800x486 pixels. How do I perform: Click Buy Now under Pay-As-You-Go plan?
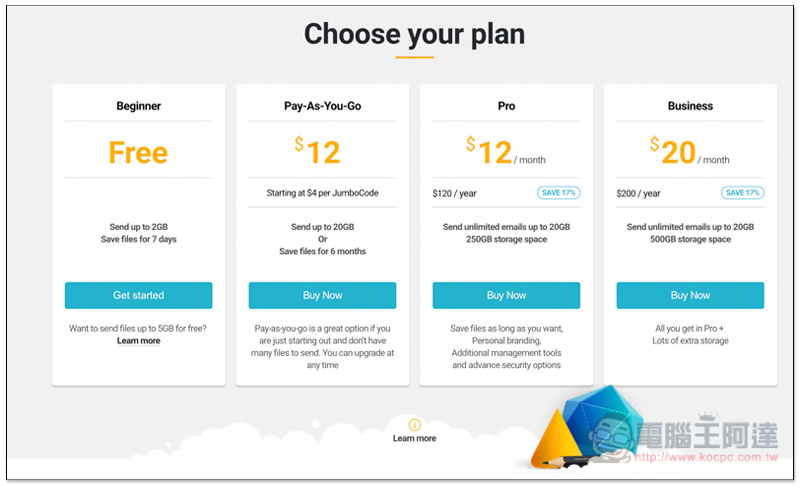click(x=322, y=295)
